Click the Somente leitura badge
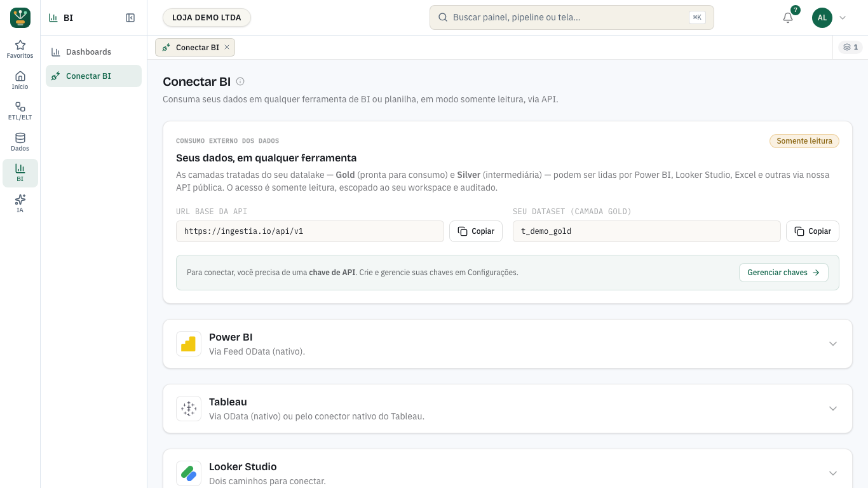Viewport: 868px width, 488px height. (x=804, y=141)
